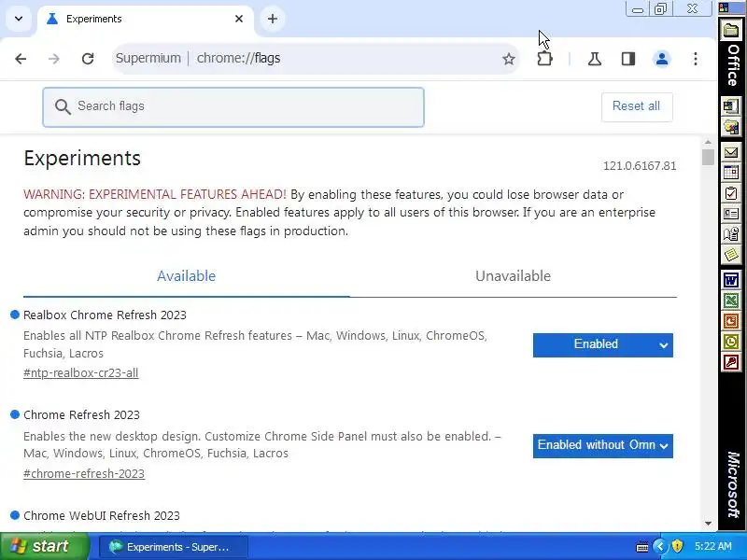Click the on-screen keyboard tray icon

[x=642, y=547]
